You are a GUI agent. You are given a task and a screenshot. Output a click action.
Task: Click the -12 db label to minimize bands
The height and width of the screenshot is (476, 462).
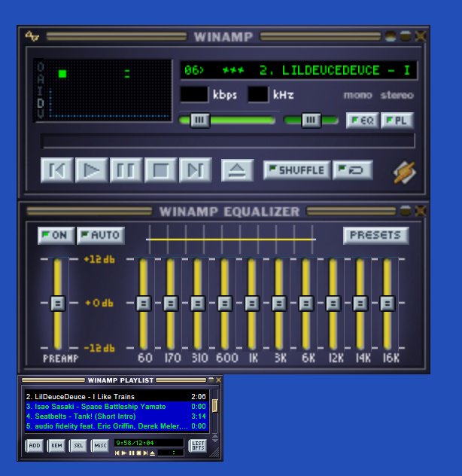click(x=99, y=348)
